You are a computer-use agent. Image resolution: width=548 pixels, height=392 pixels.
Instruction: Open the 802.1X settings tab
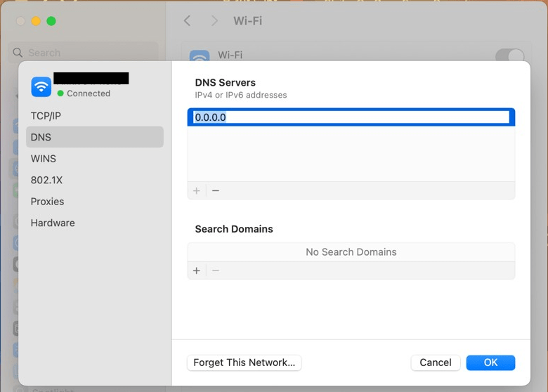coord(46,180)
